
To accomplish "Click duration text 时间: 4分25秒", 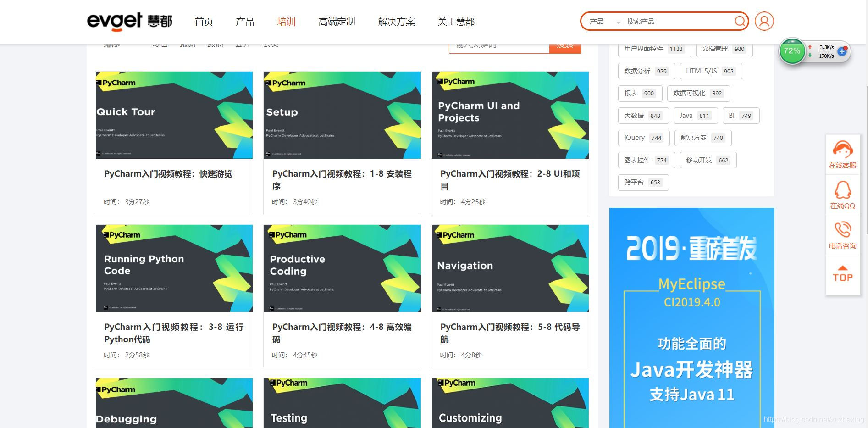I will click(x=463, y=202).
